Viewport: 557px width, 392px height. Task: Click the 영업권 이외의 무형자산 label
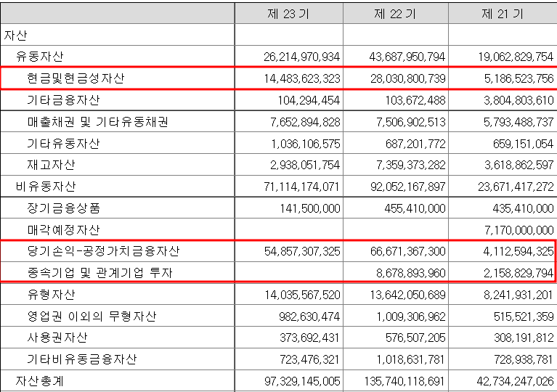click(92, 317)
